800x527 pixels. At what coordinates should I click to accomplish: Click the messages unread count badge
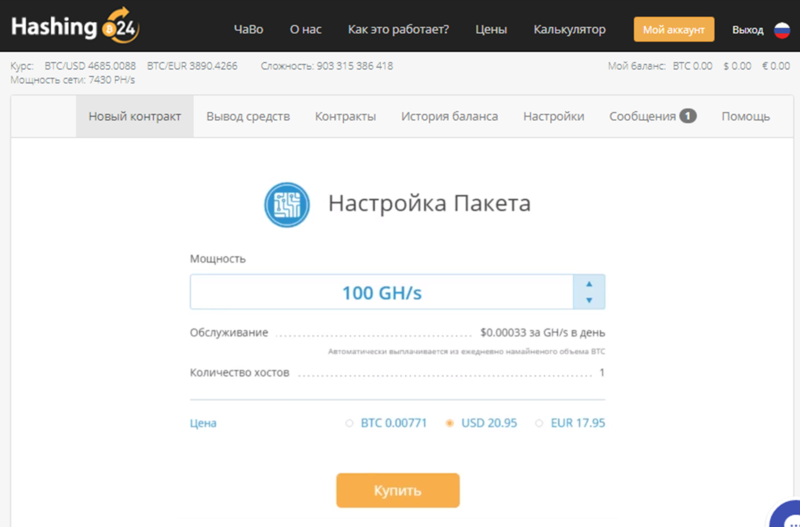688,116
